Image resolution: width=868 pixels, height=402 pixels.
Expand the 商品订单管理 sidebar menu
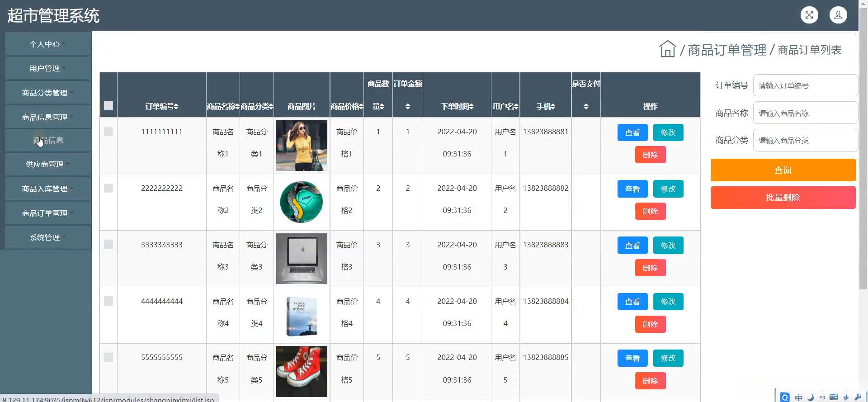coord(48,213)
